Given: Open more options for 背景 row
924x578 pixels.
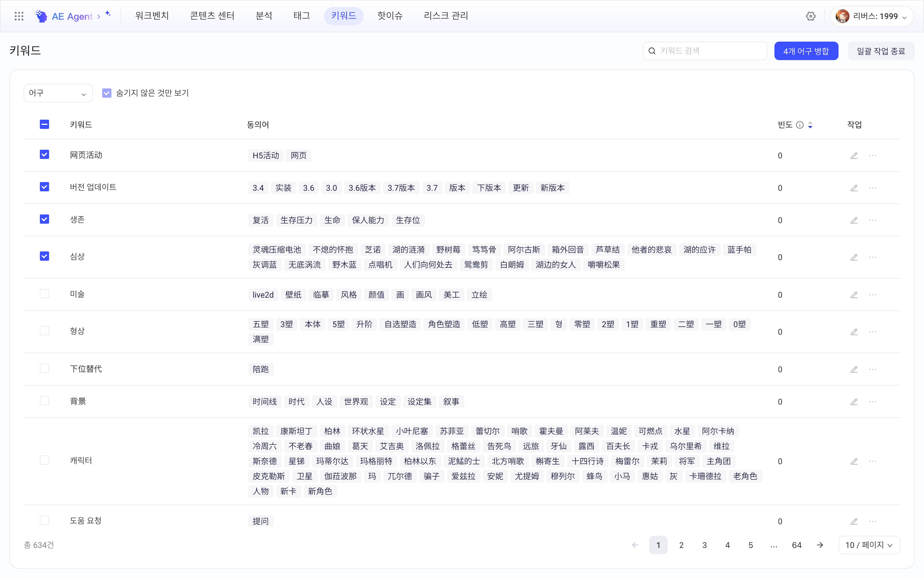Looking at the screenshot, I should click(872, 402).
